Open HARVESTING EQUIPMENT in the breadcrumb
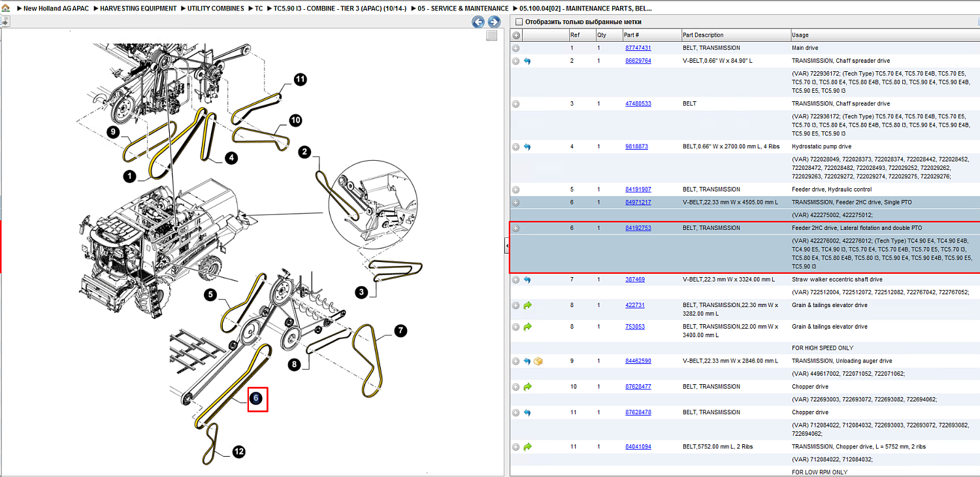The image size is (980, 477). coord(139,8)
